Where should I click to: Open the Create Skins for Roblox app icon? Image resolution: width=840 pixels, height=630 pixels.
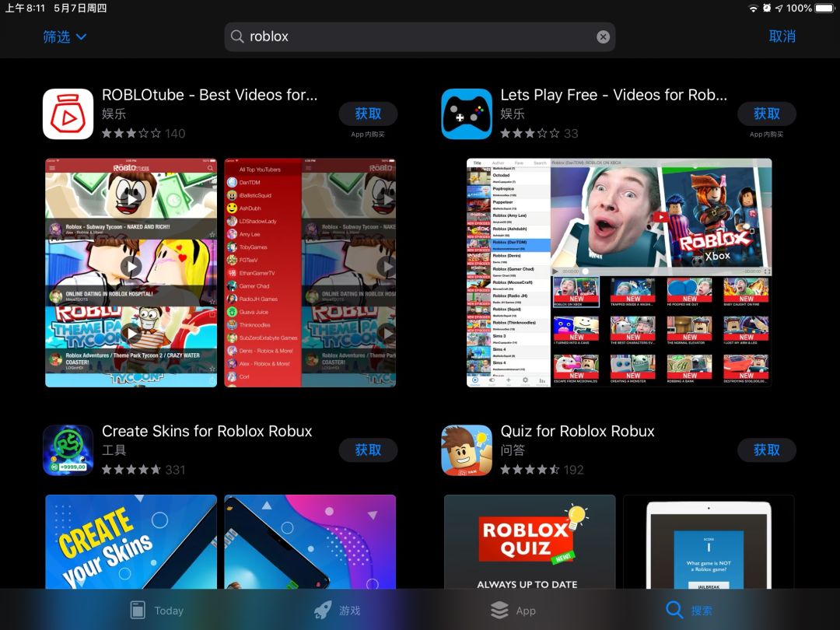[x=68, y=450]
